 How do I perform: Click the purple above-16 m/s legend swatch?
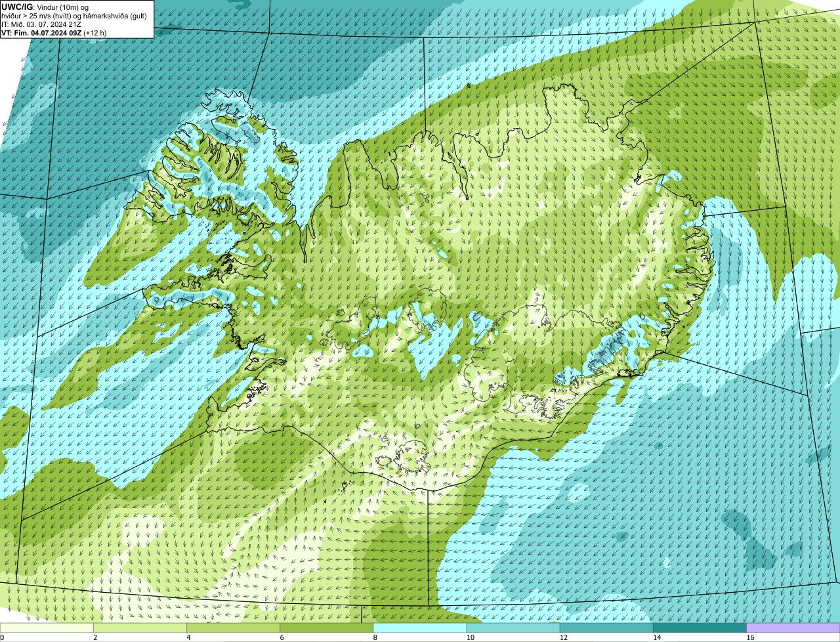click(x=793, y=628)
